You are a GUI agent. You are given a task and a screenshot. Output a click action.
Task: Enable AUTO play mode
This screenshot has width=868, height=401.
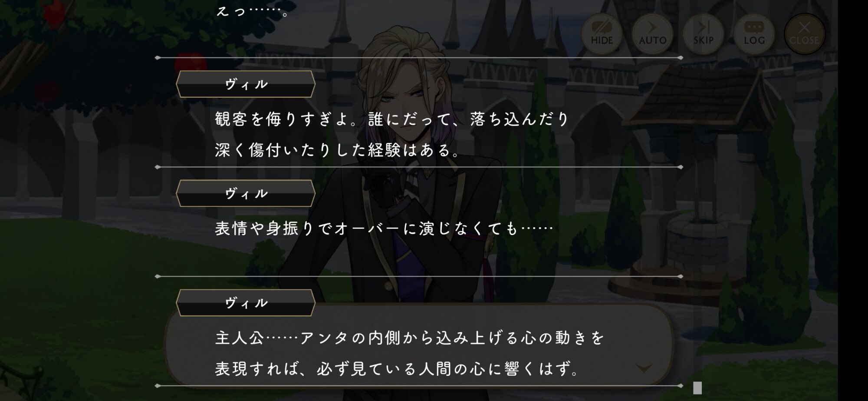652,34
